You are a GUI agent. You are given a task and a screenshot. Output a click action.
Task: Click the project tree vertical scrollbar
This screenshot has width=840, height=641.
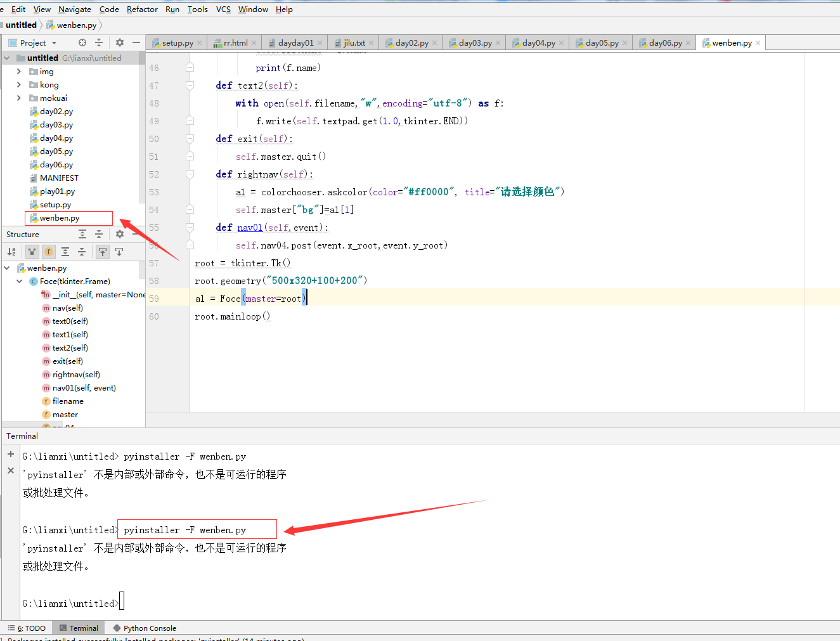point(142,127)
